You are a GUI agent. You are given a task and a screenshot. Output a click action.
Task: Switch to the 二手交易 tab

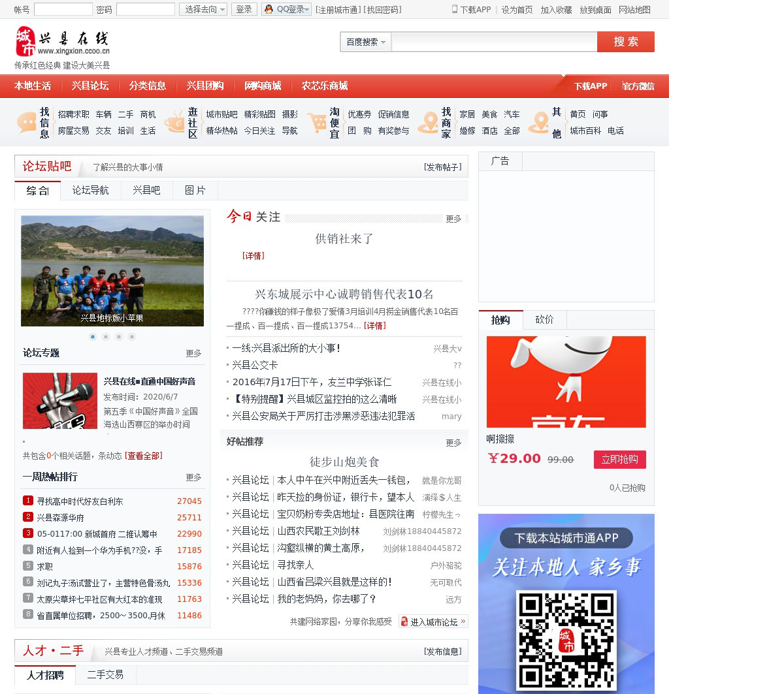[105, 674]
